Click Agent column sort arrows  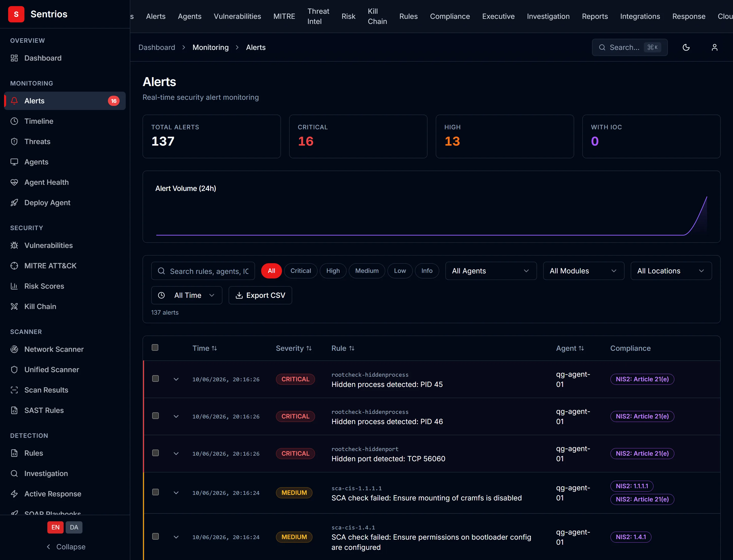(581, 348)
